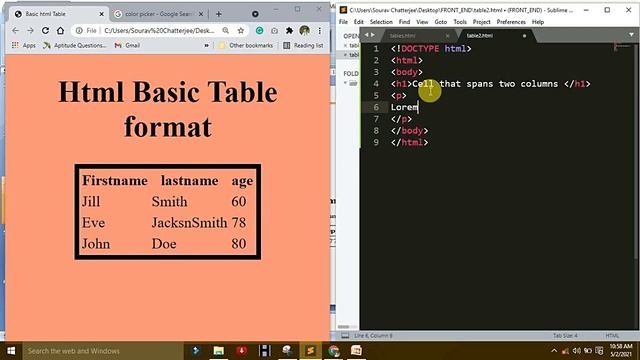The width and height of the screenshot is (640, 360).
Task: Expand hidden bookmarks chevron
Action: click(x=207, y=45)
